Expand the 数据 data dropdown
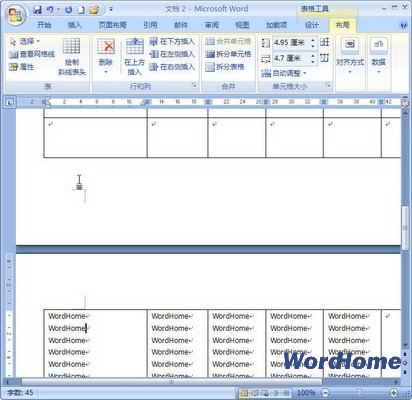The image size is (412, 400). pos(379,56)
